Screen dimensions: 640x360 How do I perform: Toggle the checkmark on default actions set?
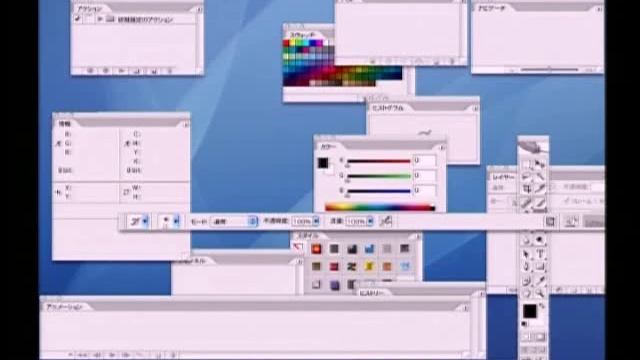pos(78,19)
